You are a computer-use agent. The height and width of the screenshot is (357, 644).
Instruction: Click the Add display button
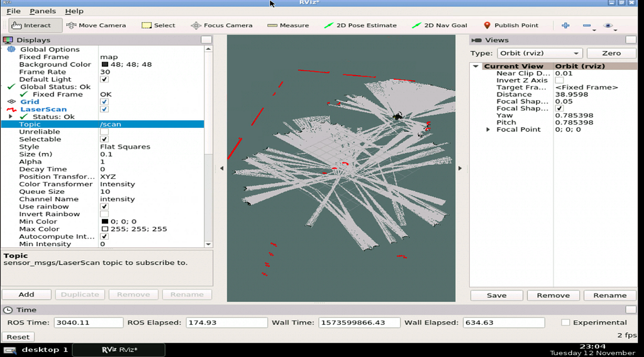[x=26, y=295]
